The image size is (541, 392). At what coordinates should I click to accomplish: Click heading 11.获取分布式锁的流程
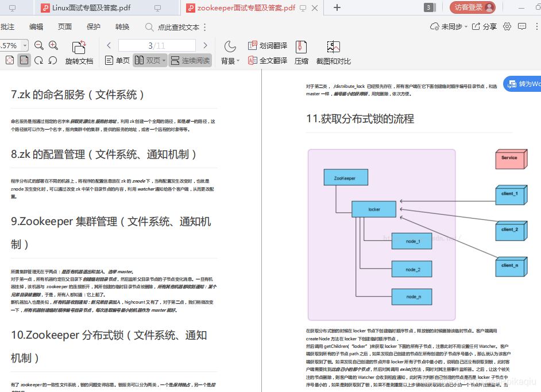(360, 119)
